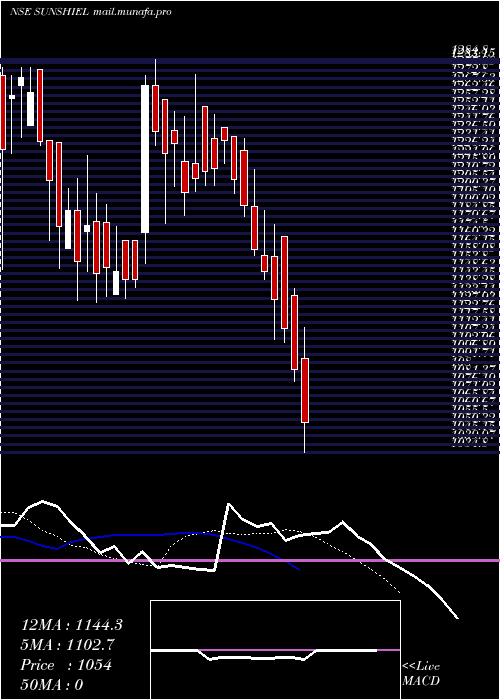Click the '<<Live MACD' label
The width and height of the screenshot is (500, 700).
pyautogui.click(x=421, y=674)
